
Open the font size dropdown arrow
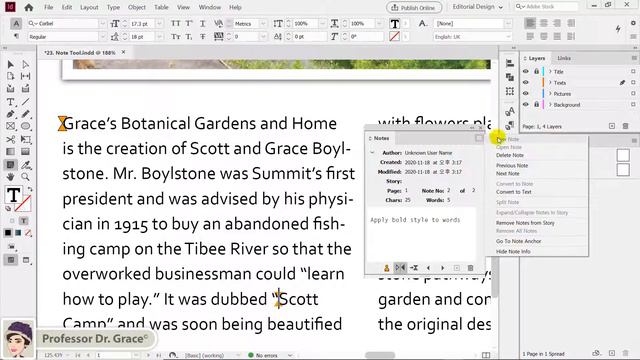[160, 24]
